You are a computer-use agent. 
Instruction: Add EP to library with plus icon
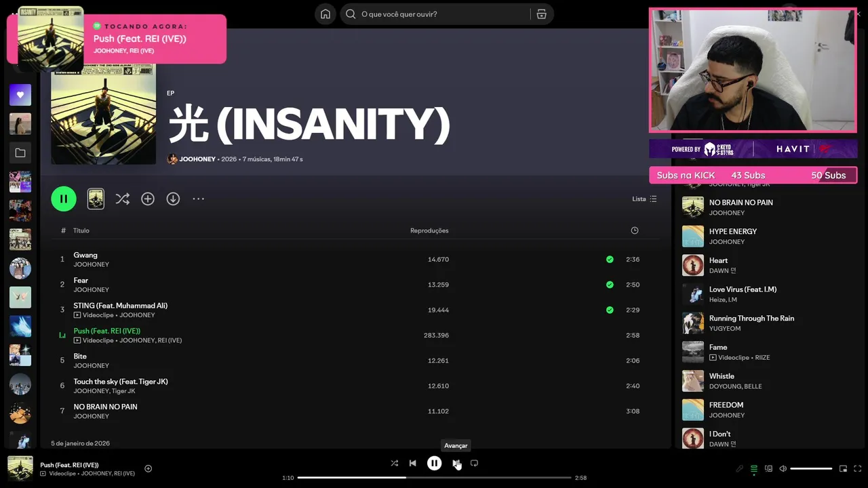[x=148, y=199]
